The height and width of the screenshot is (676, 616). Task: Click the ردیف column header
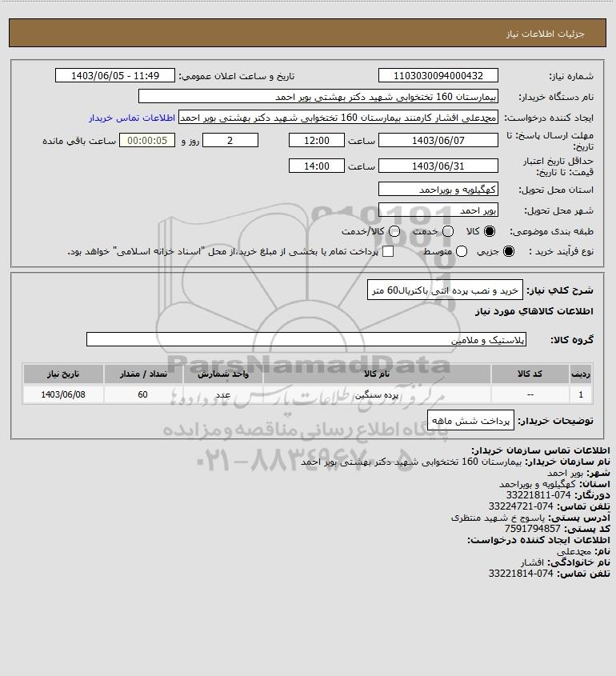(581, 374)
